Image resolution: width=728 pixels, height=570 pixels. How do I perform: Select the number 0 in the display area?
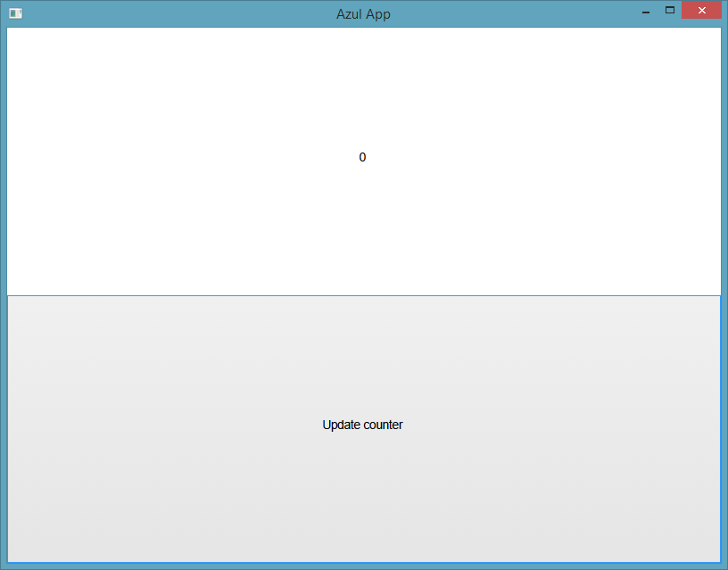362,157
